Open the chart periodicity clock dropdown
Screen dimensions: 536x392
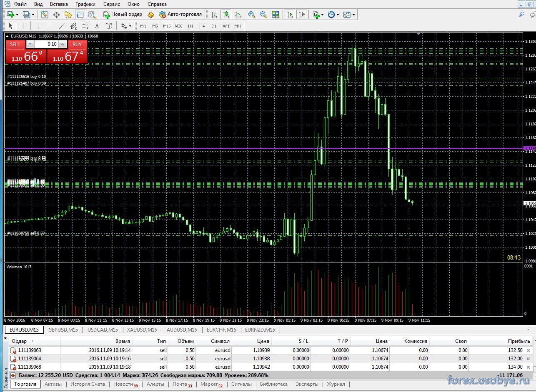pyautogui.click(x=338, y=15)
